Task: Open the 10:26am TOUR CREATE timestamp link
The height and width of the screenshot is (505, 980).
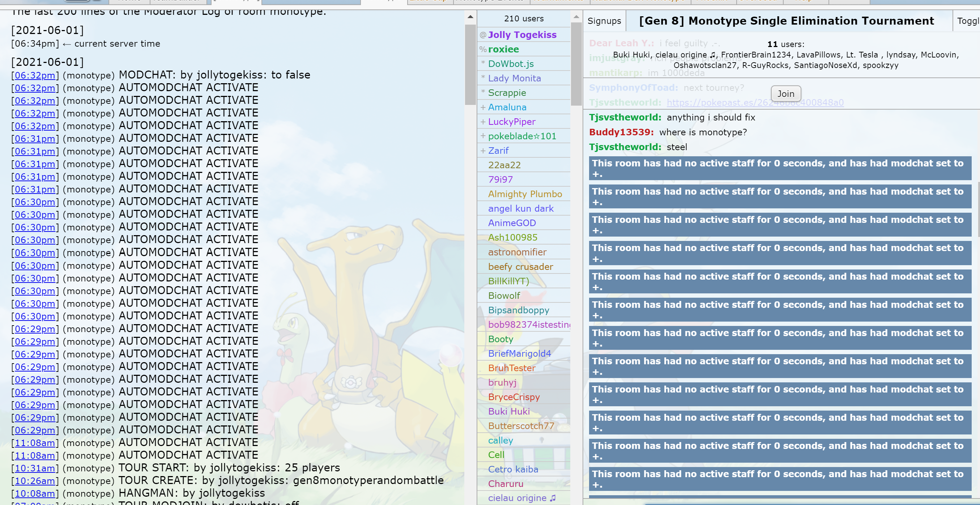Action: click(35, 481)
